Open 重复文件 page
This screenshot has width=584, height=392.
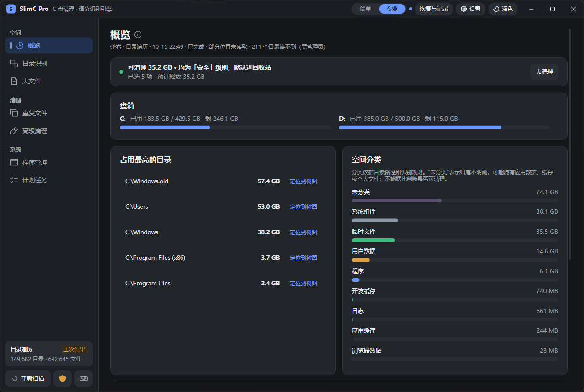(x=49, y=113)
